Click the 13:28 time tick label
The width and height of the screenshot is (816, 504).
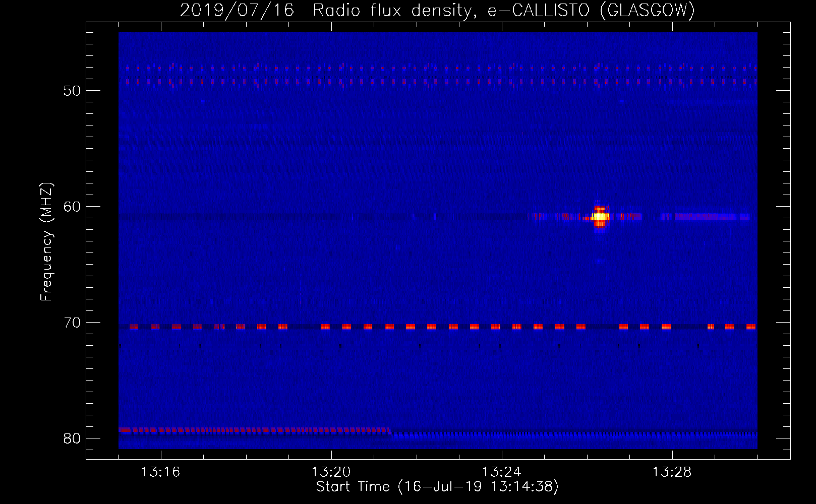coord(672,472)
